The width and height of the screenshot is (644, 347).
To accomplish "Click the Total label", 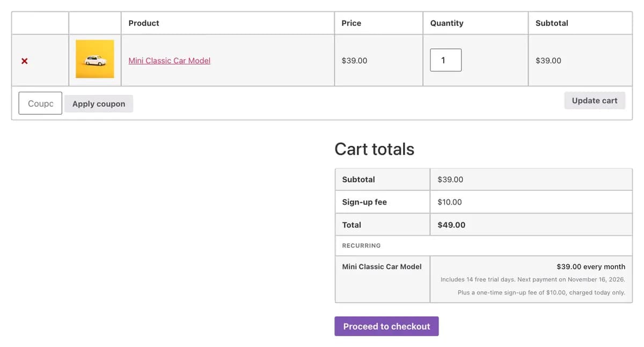I will tap(352, 225).
